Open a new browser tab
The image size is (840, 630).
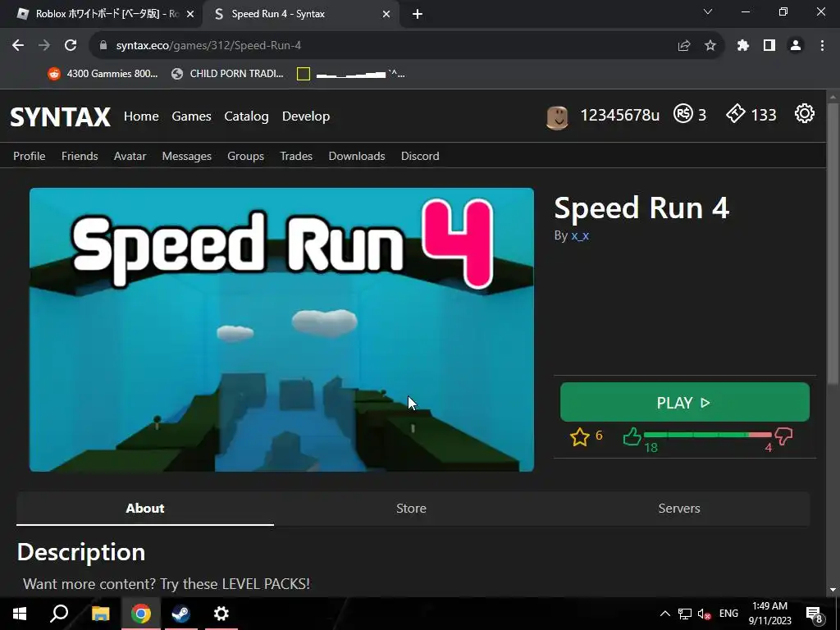(418, 15)
